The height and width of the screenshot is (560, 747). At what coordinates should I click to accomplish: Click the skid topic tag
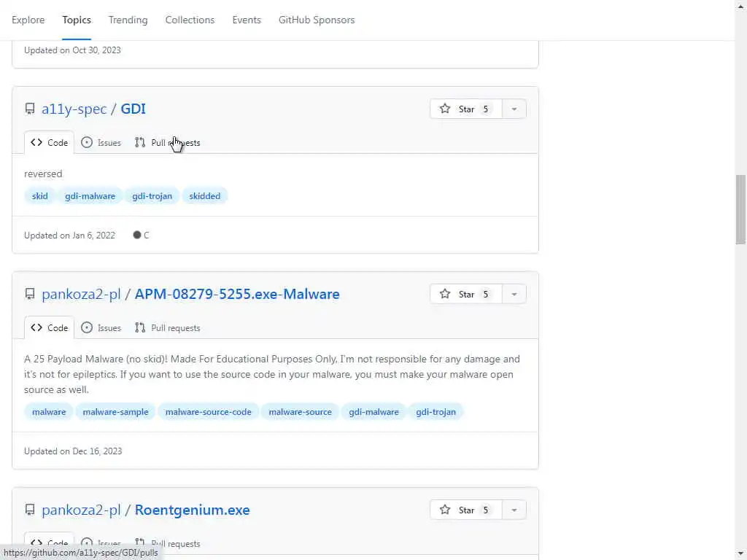39,195
